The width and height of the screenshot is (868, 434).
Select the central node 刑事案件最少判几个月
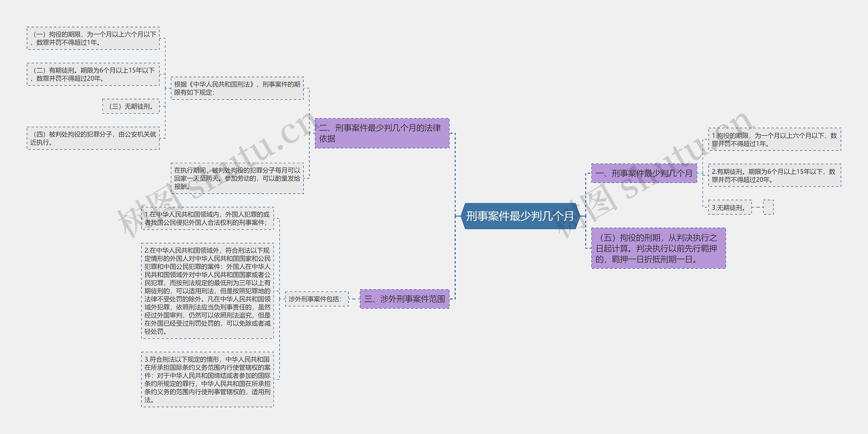point(520,216)
